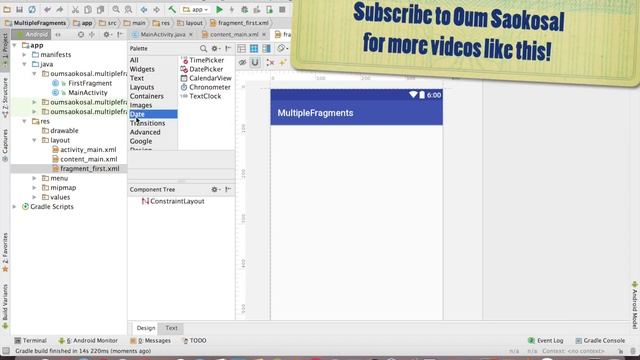Switch to Design plus Blueprint view
Image resolution: width=640 pixels, height=360 pixels.
click(267, 49)
